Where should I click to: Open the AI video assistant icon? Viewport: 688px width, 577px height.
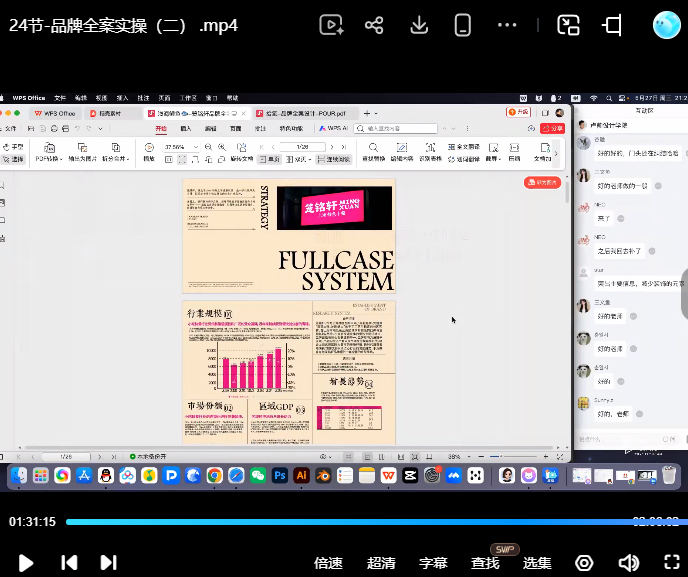point(331,25)
